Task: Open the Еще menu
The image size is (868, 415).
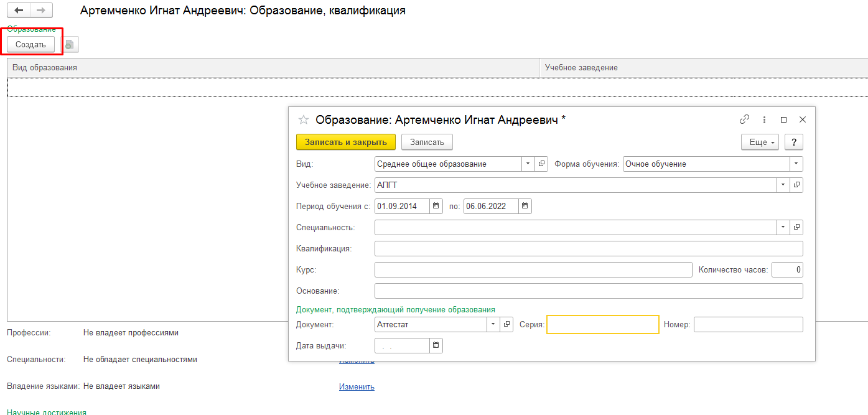Action: (x=760, y=142)
